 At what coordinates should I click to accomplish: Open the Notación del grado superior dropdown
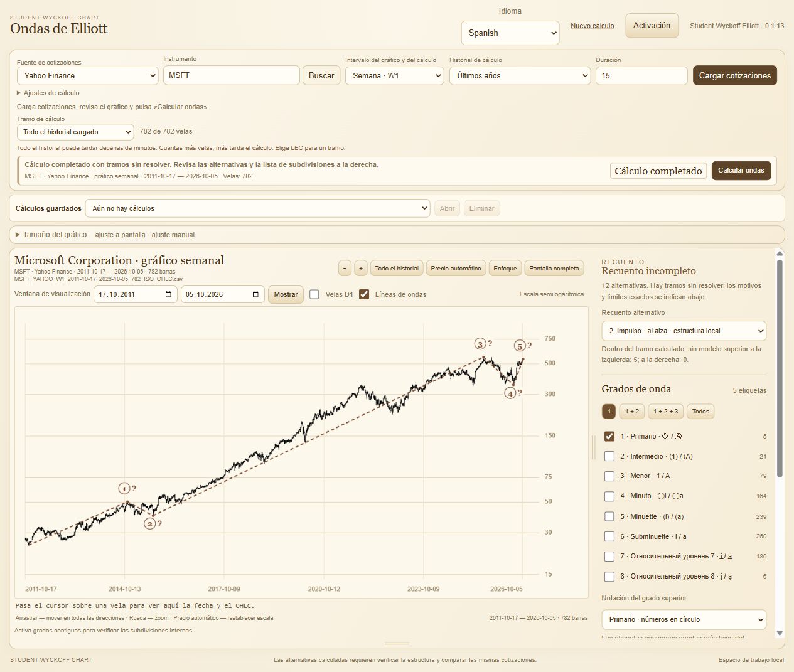tap(684, 619)
